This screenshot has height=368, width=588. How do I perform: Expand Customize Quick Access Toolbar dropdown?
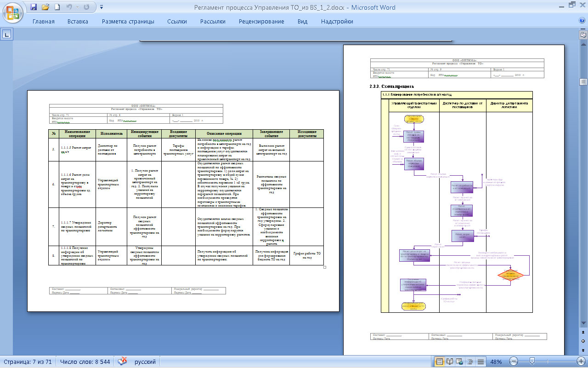click(x=102, y=7)
